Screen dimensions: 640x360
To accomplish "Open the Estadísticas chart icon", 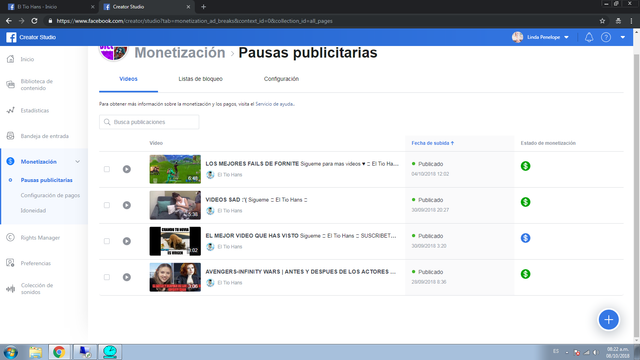I will click(11, 110).
